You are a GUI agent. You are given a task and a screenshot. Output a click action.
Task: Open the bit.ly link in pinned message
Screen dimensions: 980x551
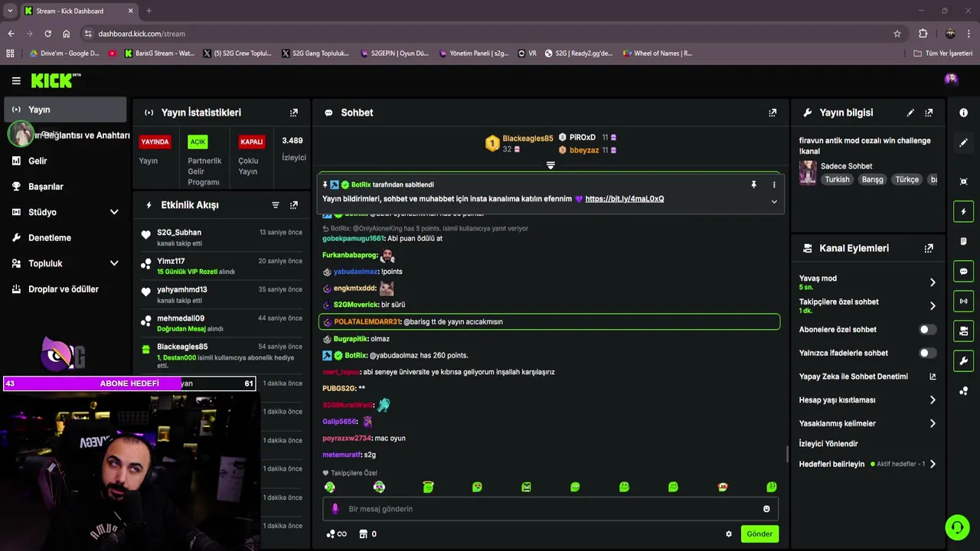(624, 199)
